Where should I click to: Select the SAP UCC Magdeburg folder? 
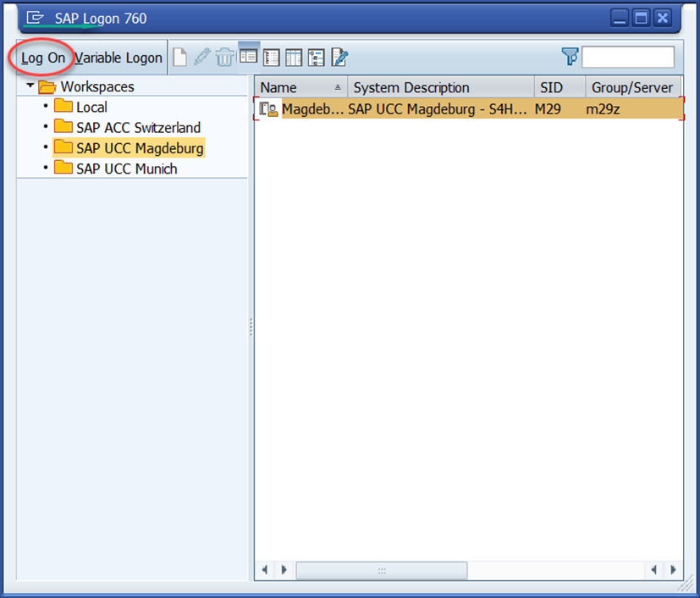[129, 148]
